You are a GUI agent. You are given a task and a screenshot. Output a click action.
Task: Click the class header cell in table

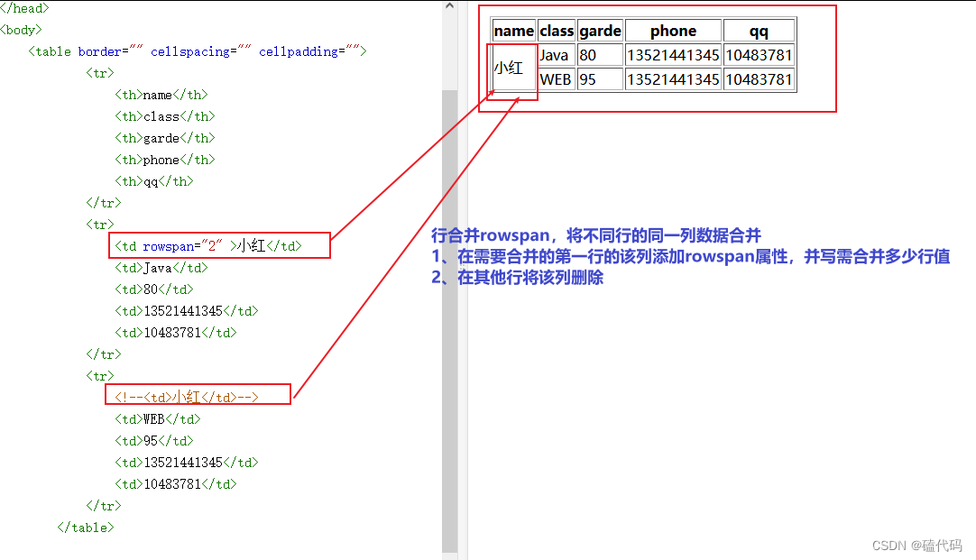(x=557, y=31)
